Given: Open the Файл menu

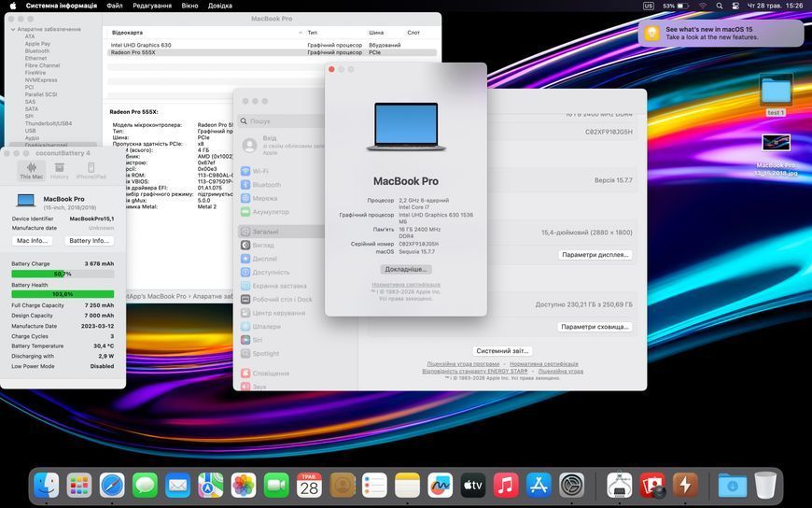Looking at the screenshot, I should pyautogui.click(x=115, y=6).
